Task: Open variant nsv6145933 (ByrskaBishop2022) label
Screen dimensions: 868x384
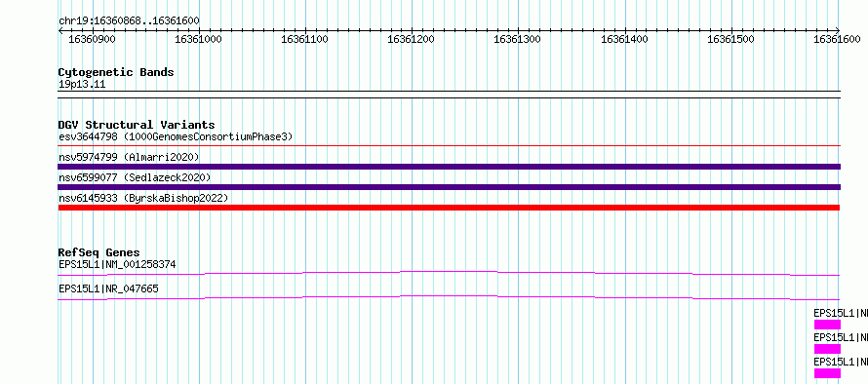Action: click(142, 198)
